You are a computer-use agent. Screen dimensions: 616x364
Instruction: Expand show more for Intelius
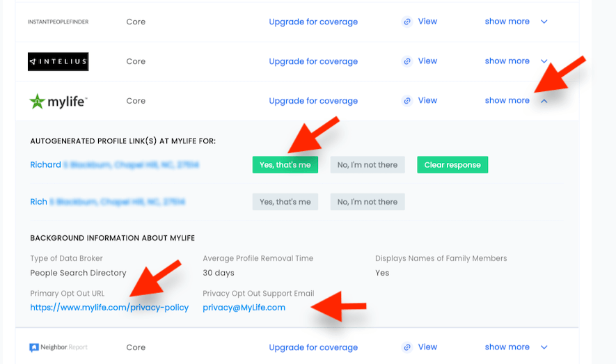[544, 61]
